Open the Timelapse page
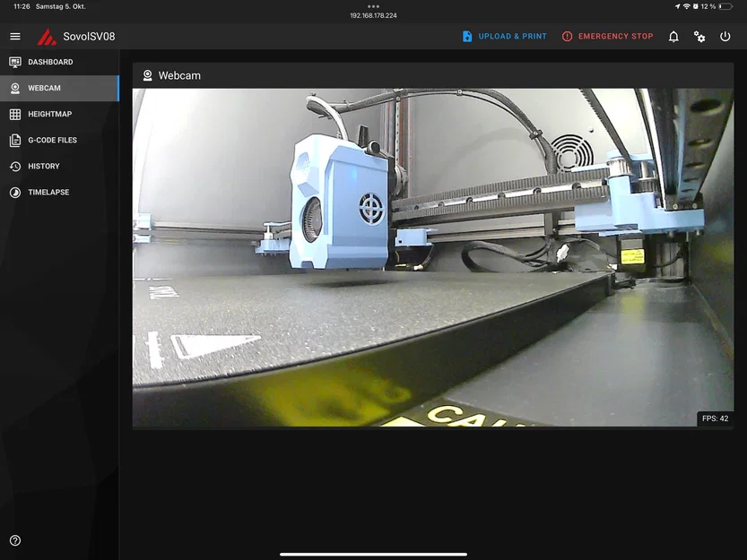 click(x=59, y=193)
